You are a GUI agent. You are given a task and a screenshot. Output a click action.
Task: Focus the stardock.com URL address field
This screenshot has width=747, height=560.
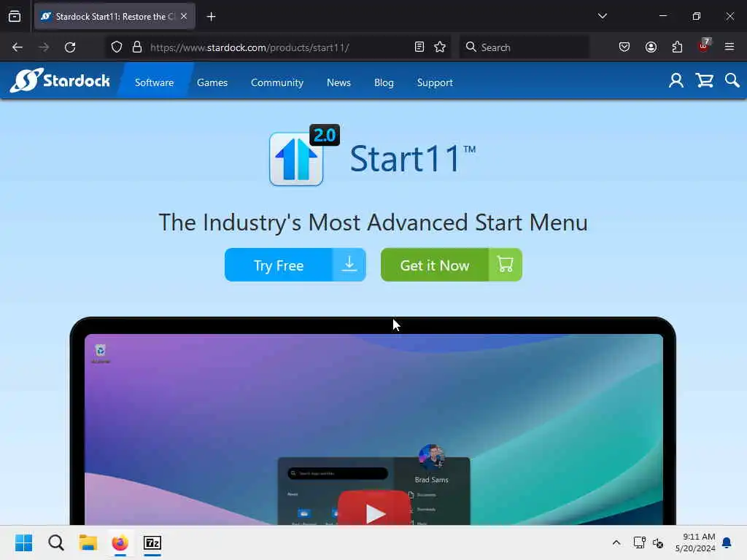[279, 47]
